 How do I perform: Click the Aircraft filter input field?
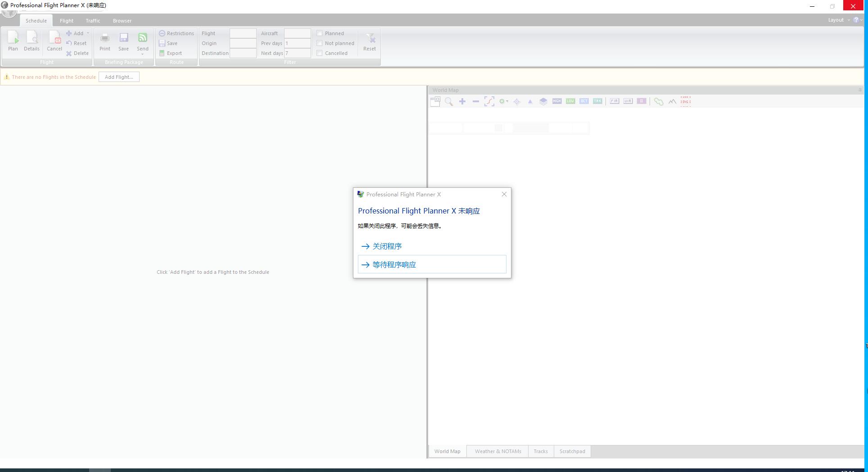[x=298, y=33]
